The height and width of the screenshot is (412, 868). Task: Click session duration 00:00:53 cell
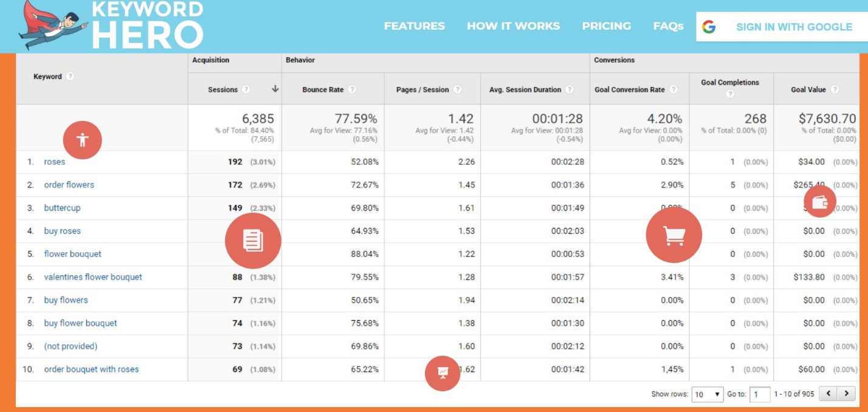tap(568, 254)
